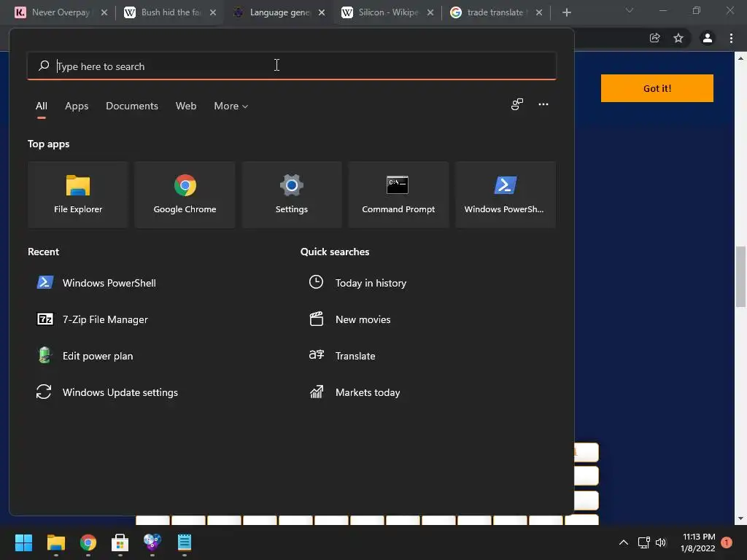This screenshot has height=560, width=747.
Task: Open the Chrome profile icon
Action: [708, 38]
